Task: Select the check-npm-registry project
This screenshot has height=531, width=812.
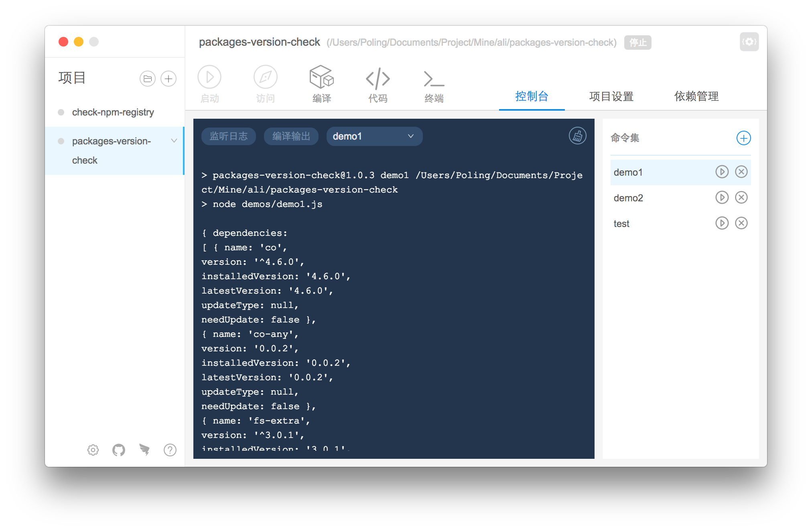Action: pos(113,112)
